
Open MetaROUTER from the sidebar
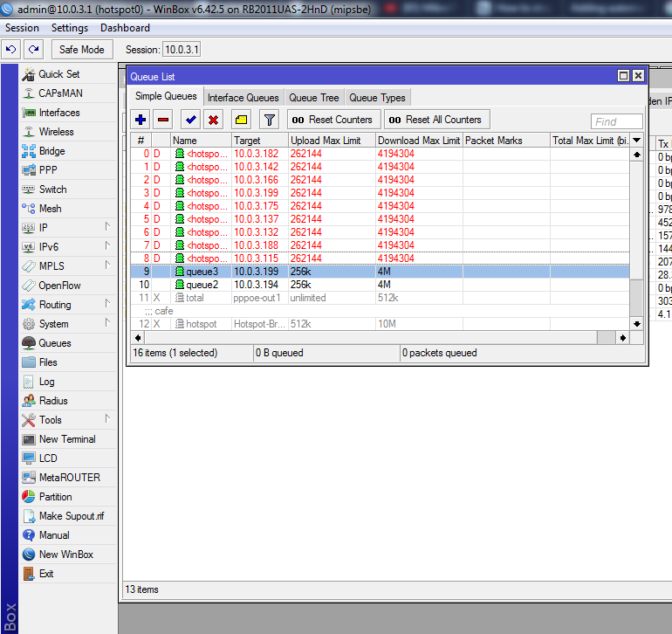(70, 478)
